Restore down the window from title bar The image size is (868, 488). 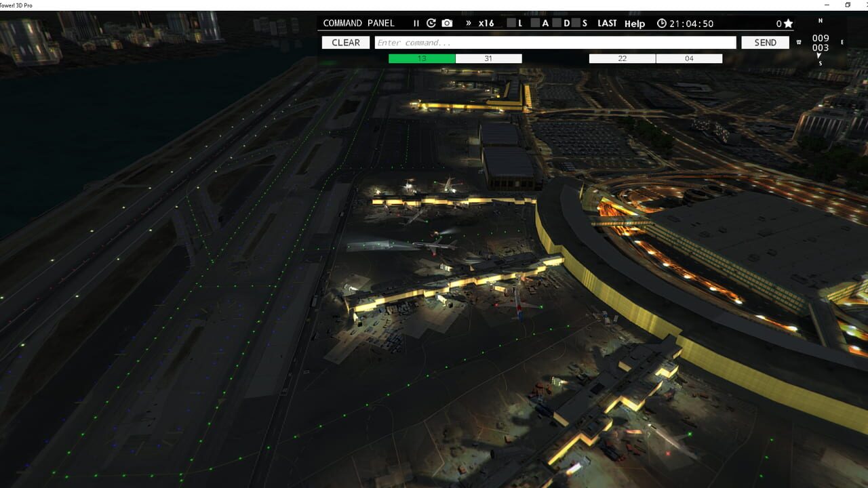(847, 5)
